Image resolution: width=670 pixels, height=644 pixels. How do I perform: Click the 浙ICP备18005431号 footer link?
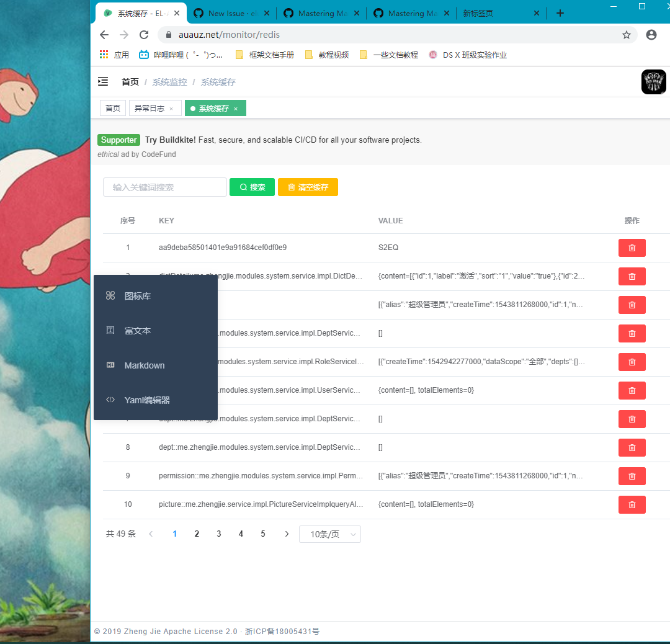[x=282, y=631]
